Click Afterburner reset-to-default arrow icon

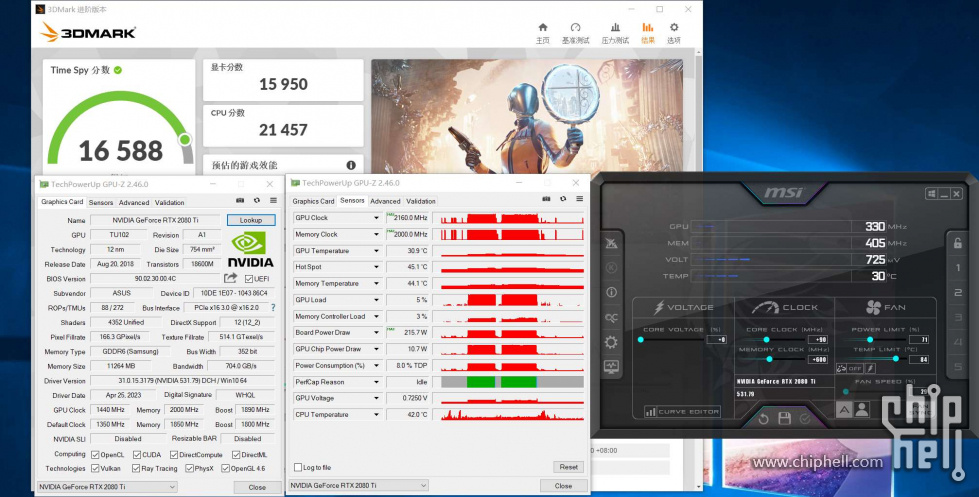[763, 418]
